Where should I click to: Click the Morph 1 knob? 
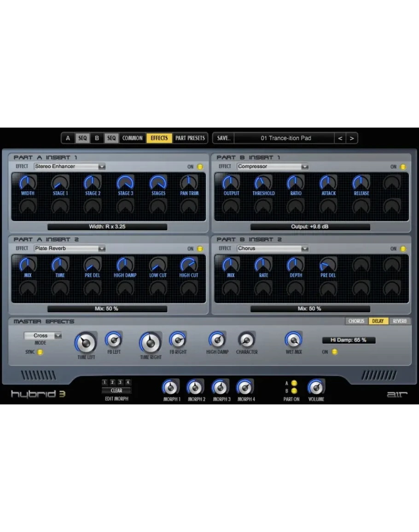tap(171, 387)
